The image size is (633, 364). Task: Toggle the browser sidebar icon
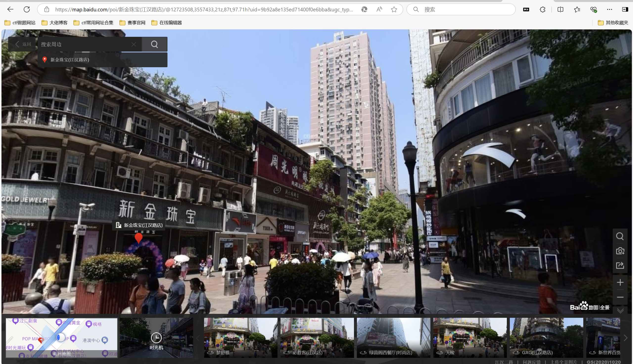point(625,9)
